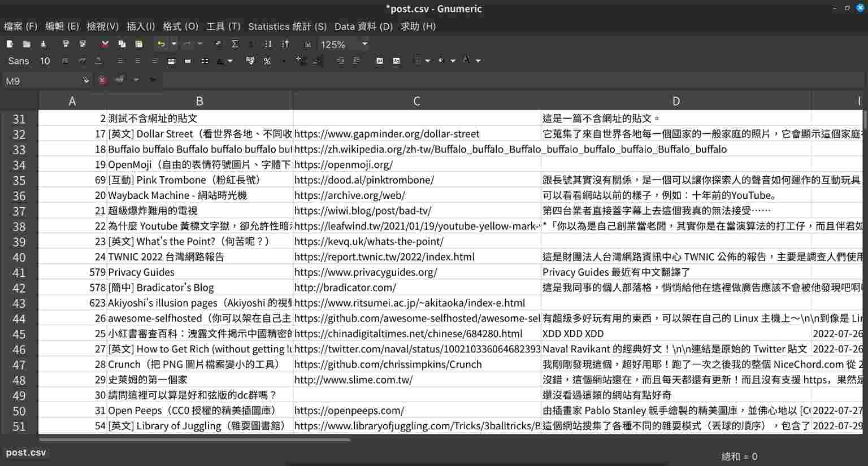The width and height of the screenshot is (868, 466).
Task: Merge the selected cells
Action: coord(188,61)
